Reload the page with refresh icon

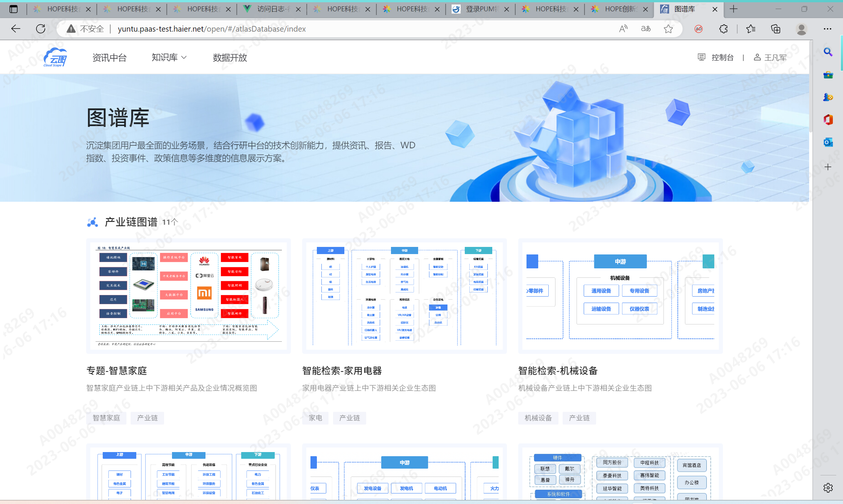pyautogui.click(x=41, y=29)
